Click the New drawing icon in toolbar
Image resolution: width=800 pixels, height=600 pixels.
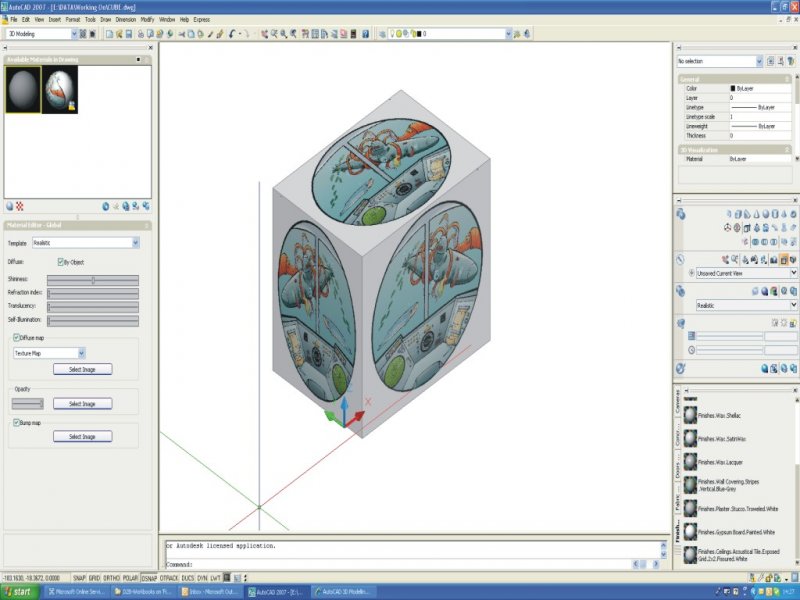tap(109, 34)
